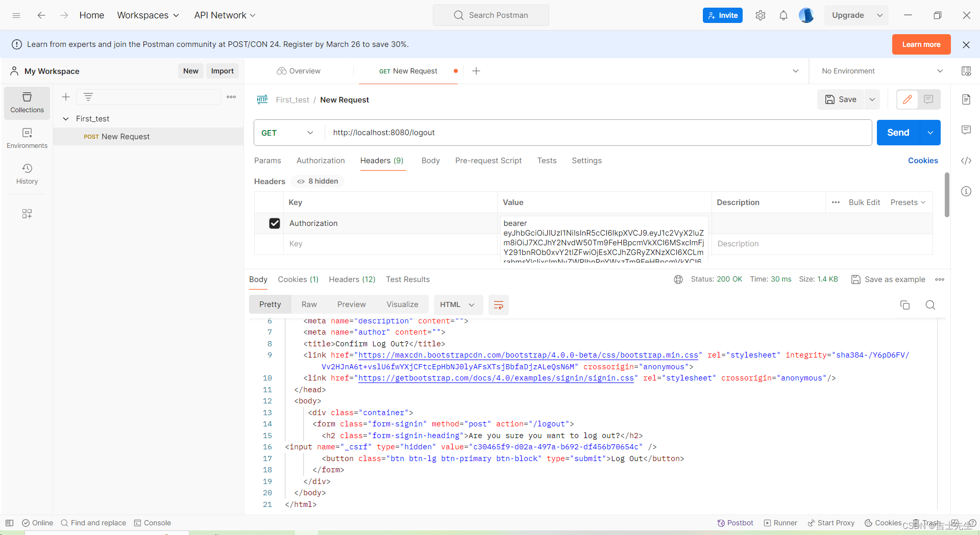
Task: Open the Console in status bar
Action: (x=153, y=523)
